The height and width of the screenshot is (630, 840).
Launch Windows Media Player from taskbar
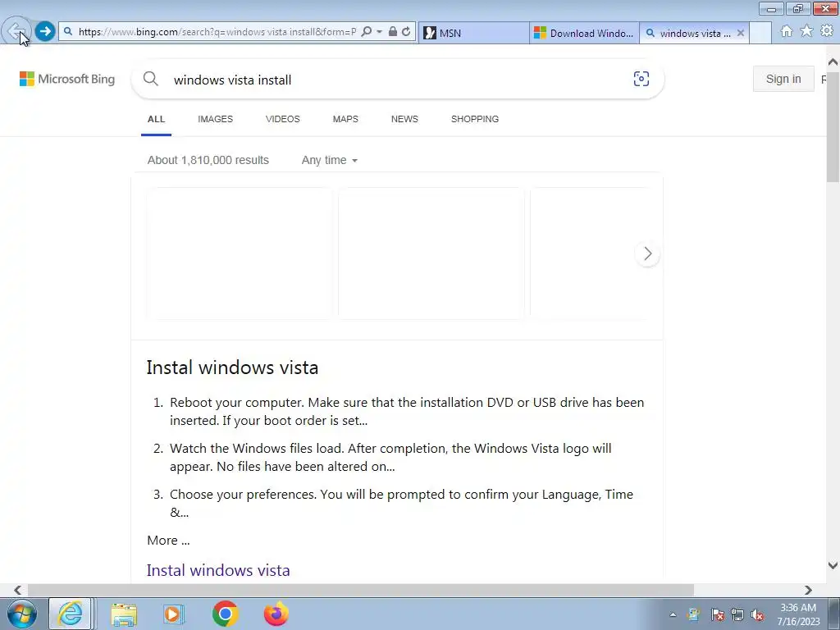(x=173, y=614)
